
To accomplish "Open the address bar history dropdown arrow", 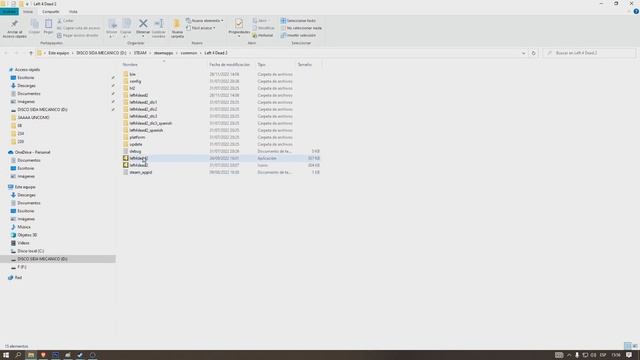I will [523, 53].
